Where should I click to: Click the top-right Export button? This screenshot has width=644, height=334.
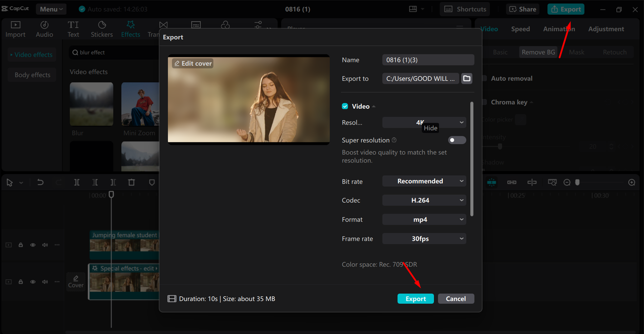[x=566, y=9]
